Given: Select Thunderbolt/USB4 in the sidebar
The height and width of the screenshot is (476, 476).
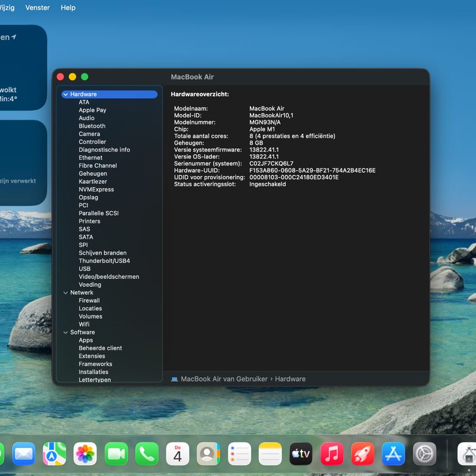Looking at the screenshot, I should tap(104, 261).
